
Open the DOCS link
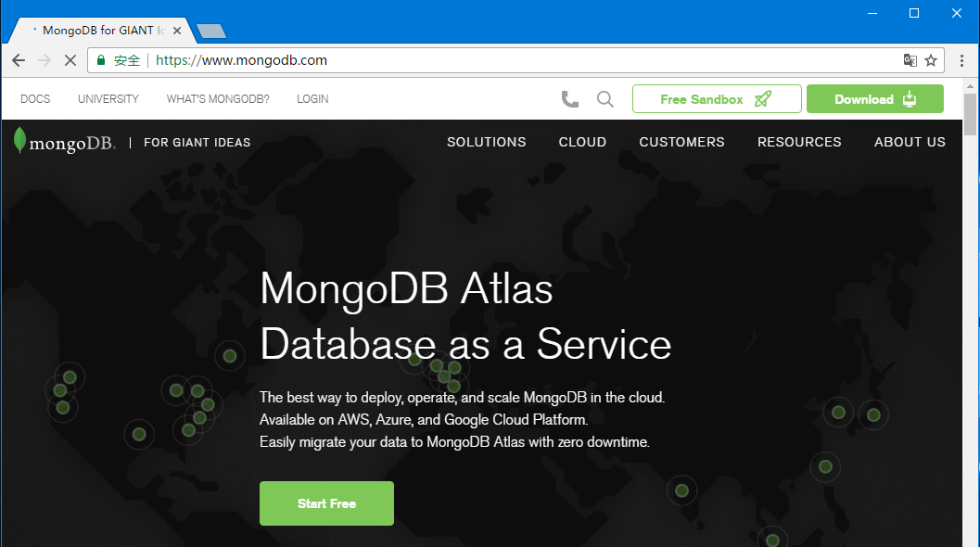35,99
